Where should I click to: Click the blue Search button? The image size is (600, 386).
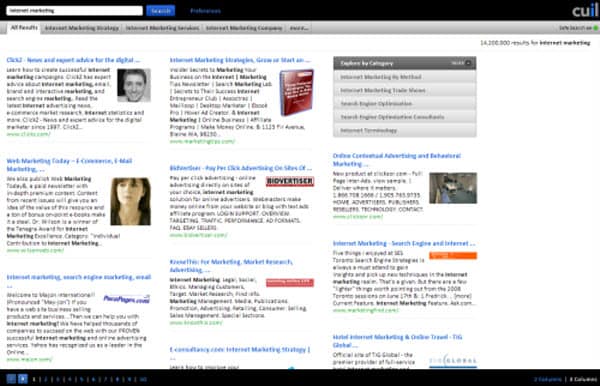click(x=161, y=11)
